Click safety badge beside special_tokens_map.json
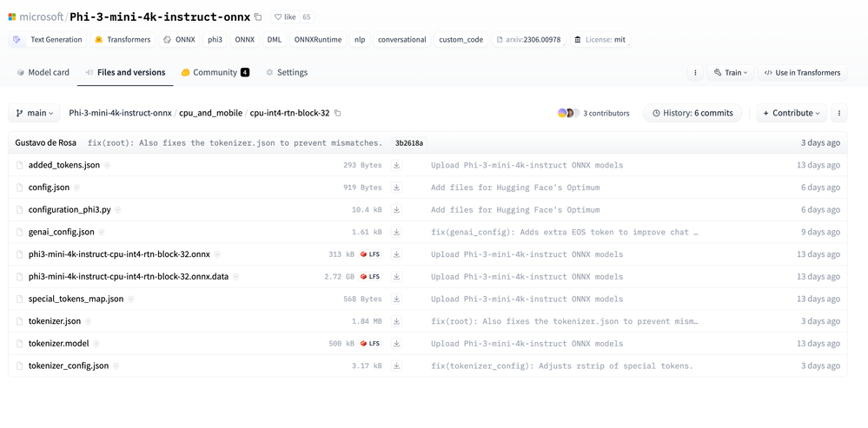 (x=130, y=300)
